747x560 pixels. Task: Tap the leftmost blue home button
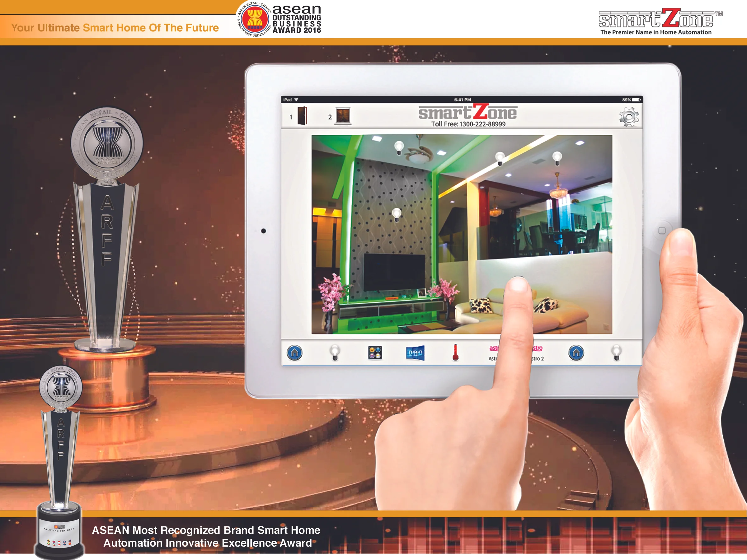294,353
